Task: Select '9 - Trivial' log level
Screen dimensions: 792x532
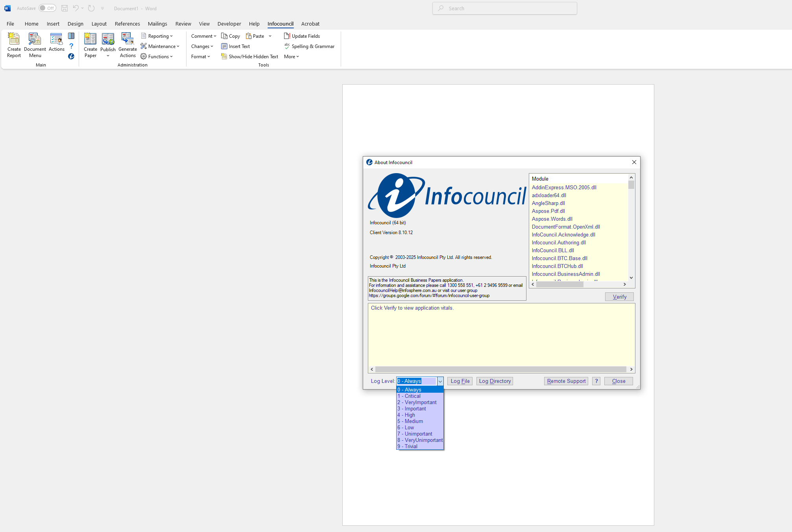Action: pyautogui.click(x=420, y=446)
